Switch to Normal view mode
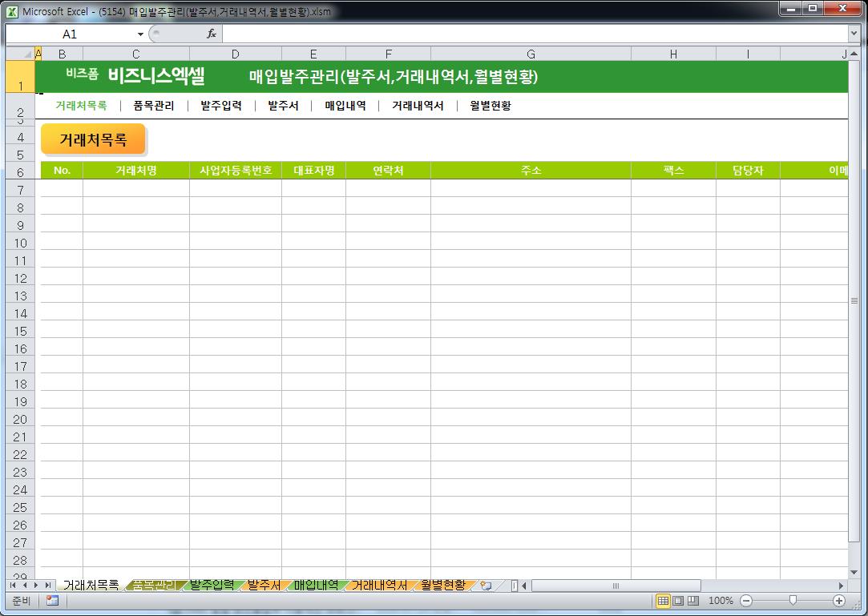 coord(663,601)
